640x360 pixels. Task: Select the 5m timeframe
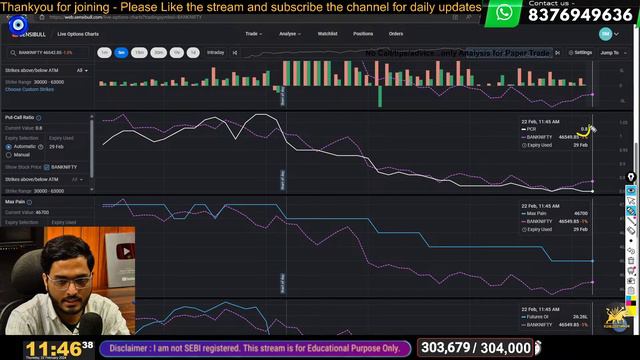pos(121,53)
